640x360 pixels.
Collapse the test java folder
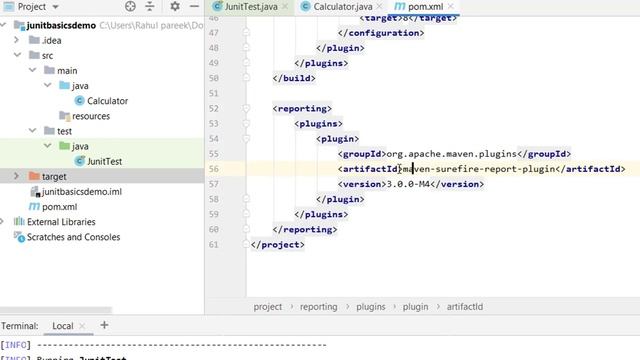pyautogui.click(x=47, y=145)
